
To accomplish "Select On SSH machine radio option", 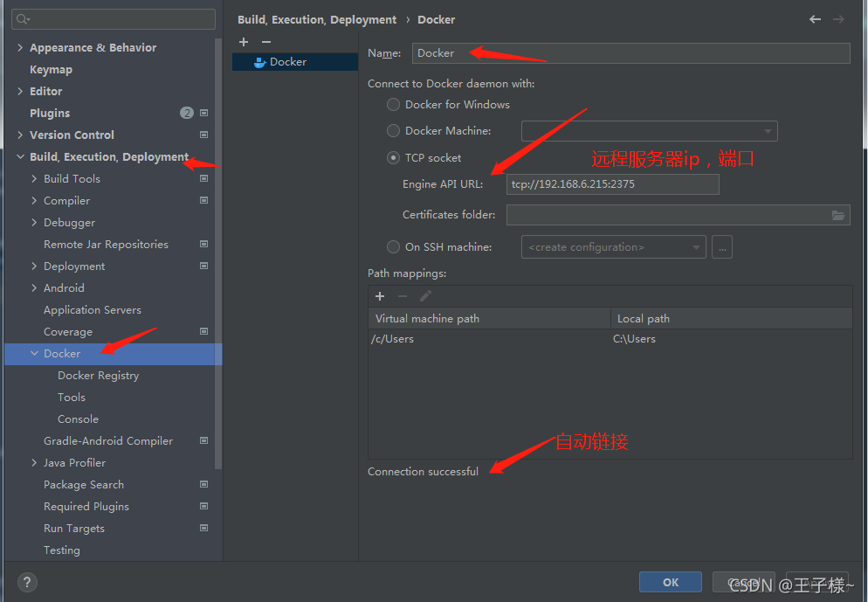I will tap(393, 247).
